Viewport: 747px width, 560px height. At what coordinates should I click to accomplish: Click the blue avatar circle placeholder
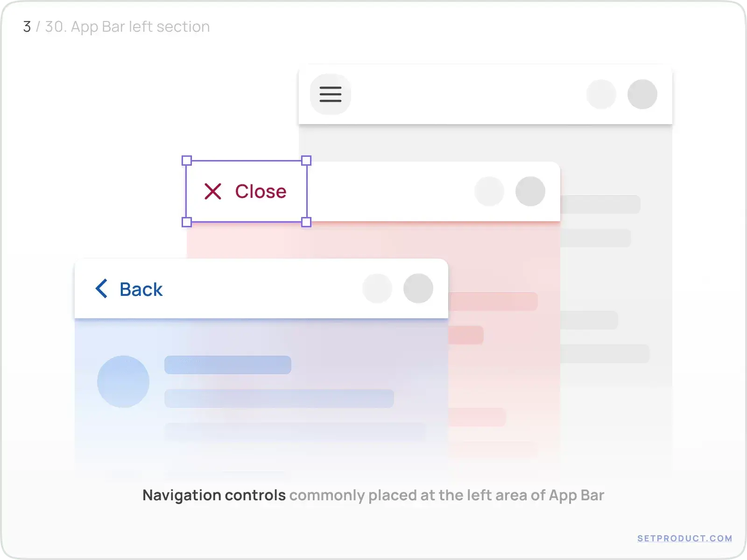click(x=123, y=382)
